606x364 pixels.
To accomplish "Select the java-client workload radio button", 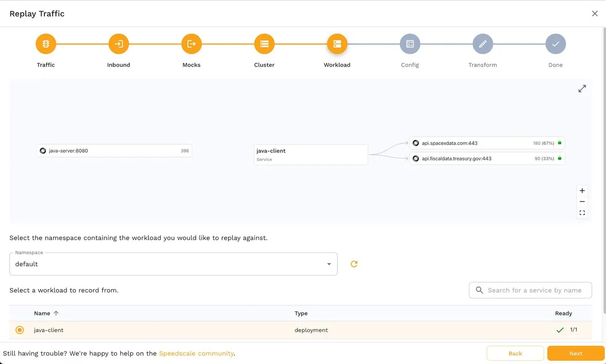I will pyautogui.click(x=20, y=330).
